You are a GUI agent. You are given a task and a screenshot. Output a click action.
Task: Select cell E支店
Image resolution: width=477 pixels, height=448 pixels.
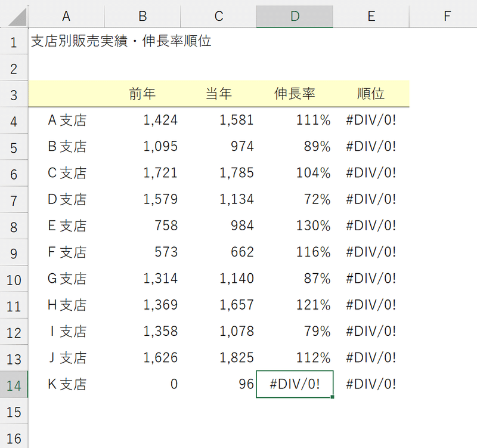pyautogui.click(x=66, y=226)
